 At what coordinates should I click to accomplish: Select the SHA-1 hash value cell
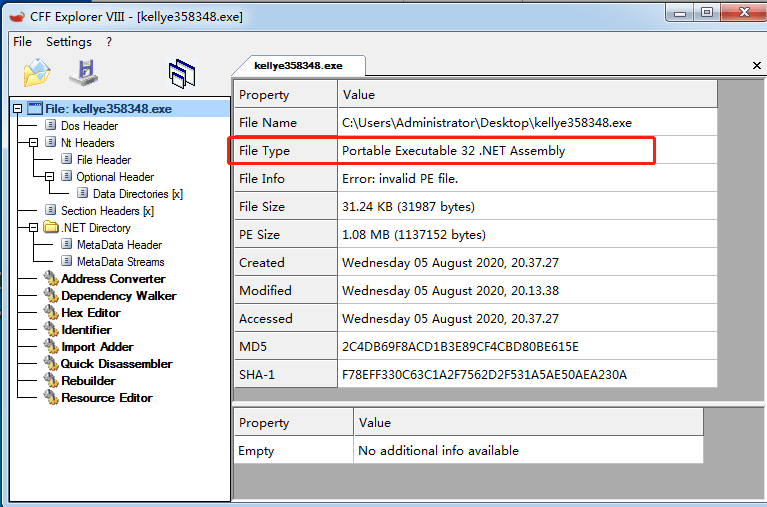coord(528,374)
